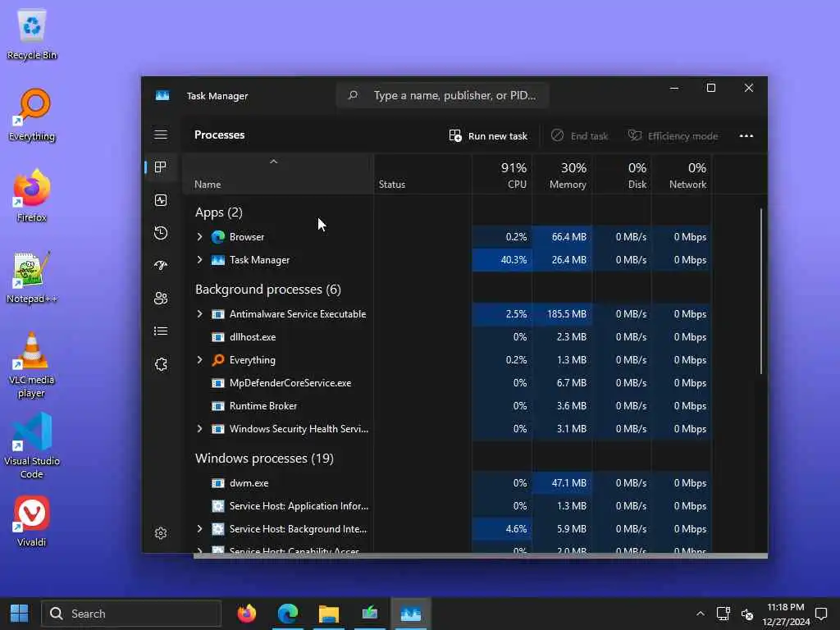Click the process list vertical scrollbar

pyautogui.click(x=760, y=291)
